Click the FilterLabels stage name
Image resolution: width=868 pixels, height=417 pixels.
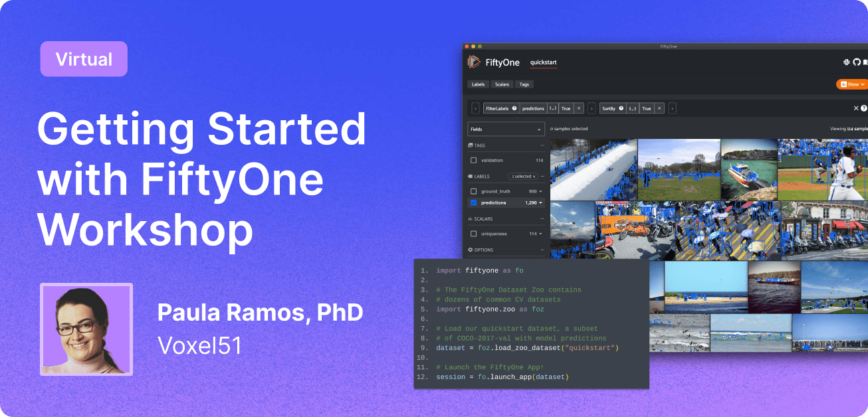click(x=496, y=108)
